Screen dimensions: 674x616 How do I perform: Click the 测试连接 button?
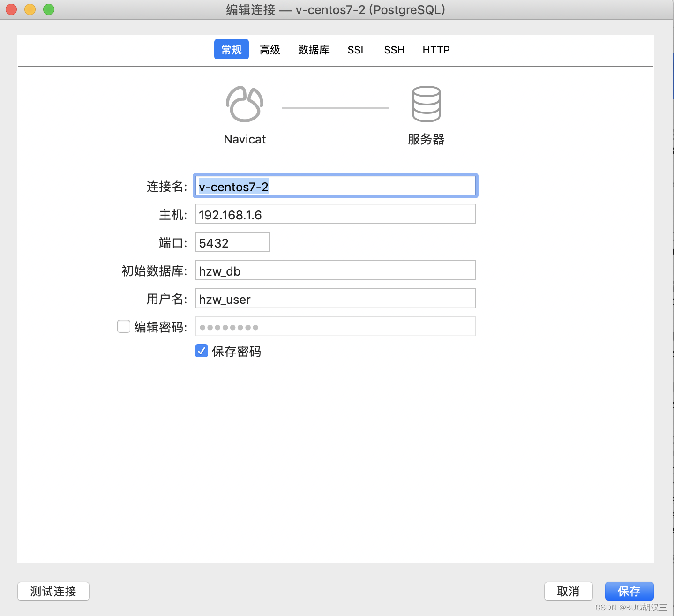point(53,591)
